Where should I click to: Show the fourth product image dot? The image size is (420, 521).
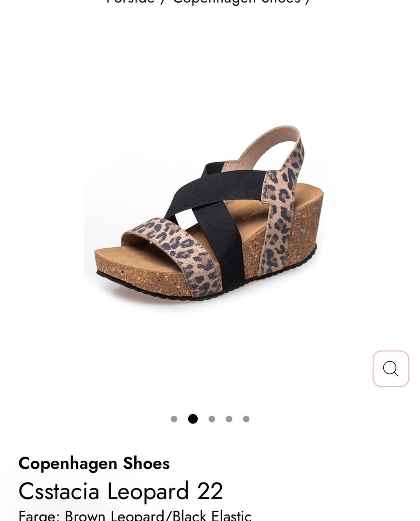pyautogui.click(x=229, y=419)
